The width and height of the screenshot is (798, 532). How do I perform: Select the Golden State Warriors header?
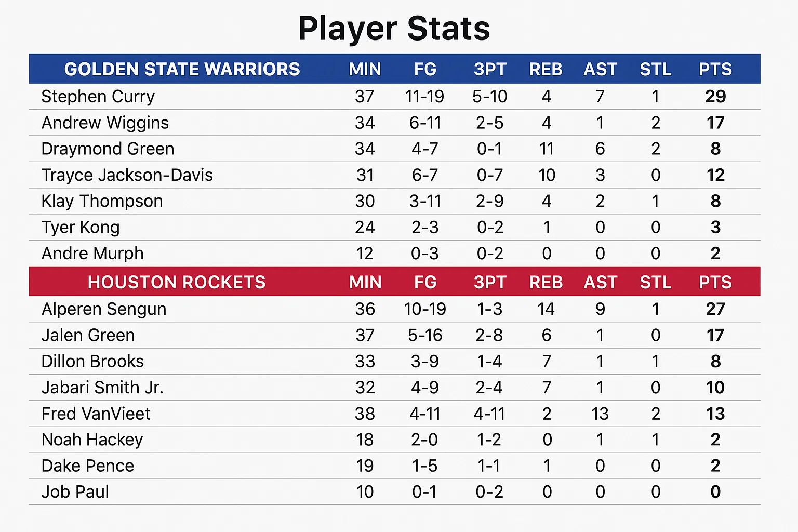pos(182,69)
